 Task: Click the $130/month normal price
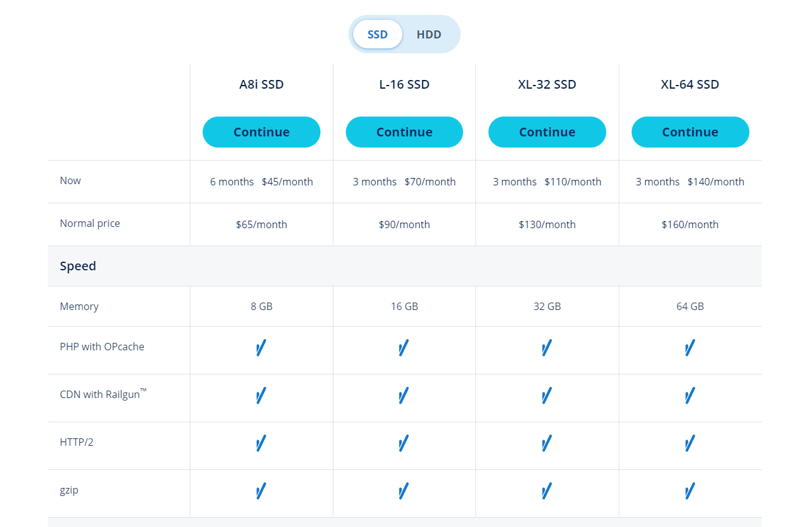[x=547, y=224]
